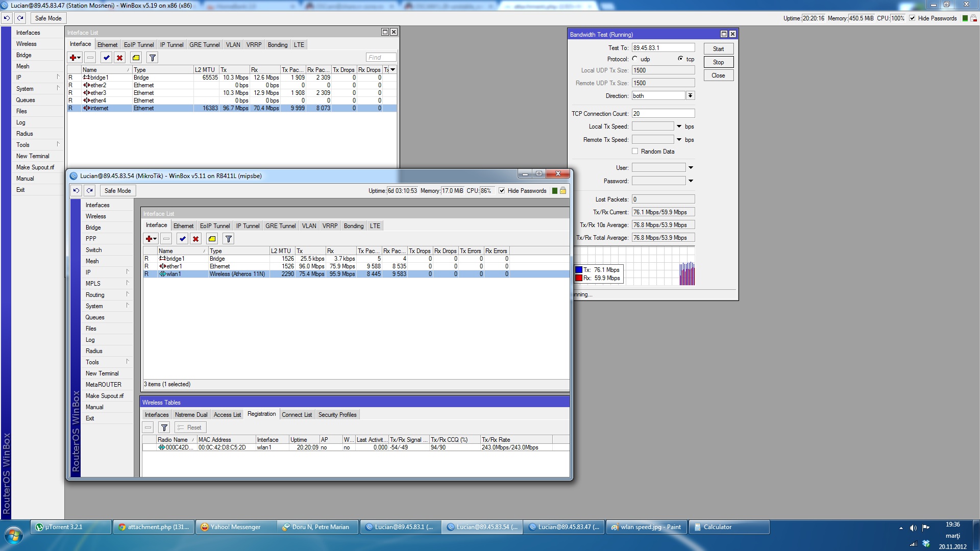Open Queues in the Station Mosneni sidebar
Image resolution: width=980 pixels, height=551 pixels.
(26, 100)
